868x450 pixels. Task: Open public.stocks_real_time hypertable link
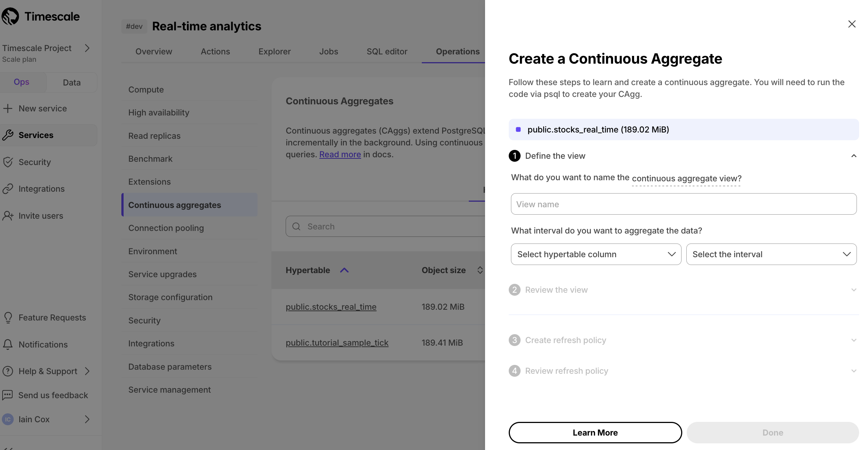331,307
